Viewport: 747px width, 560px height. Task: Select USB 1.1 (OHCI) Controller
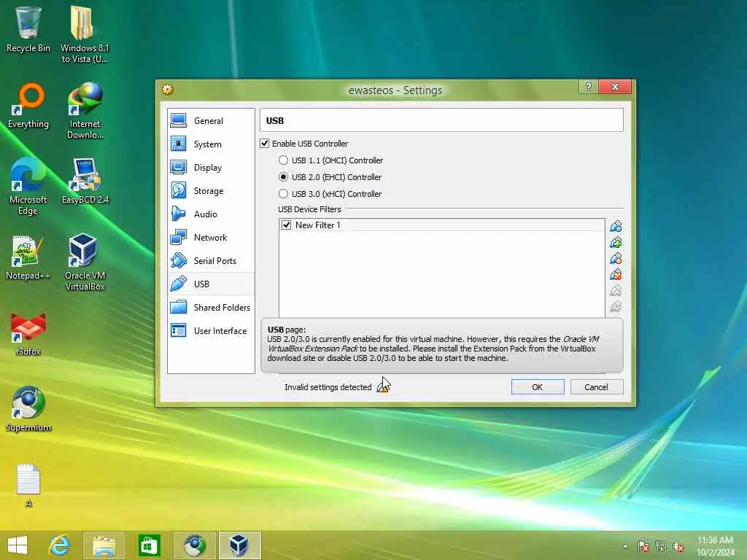283,160
